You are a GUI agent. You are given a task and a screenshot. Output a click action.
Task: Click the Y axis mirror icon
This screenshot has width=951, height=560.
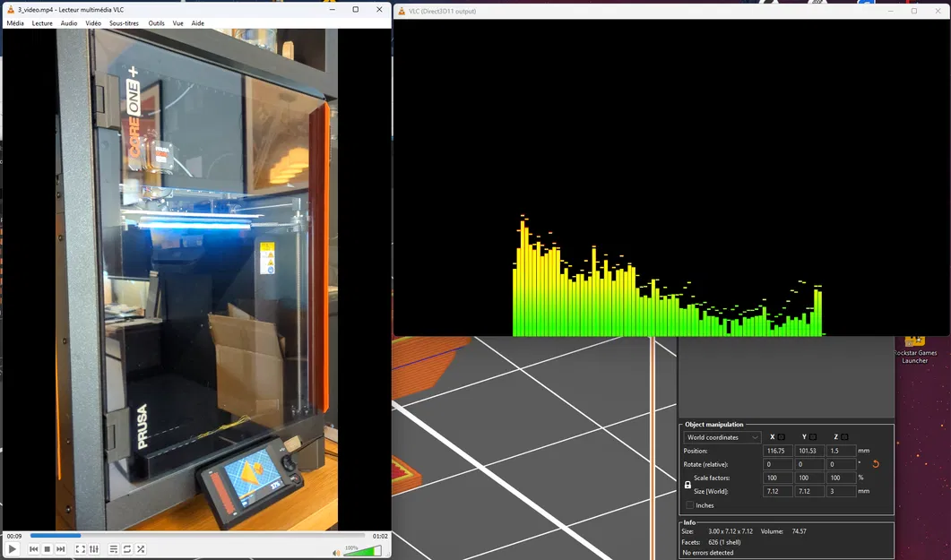tap(813, 436)
